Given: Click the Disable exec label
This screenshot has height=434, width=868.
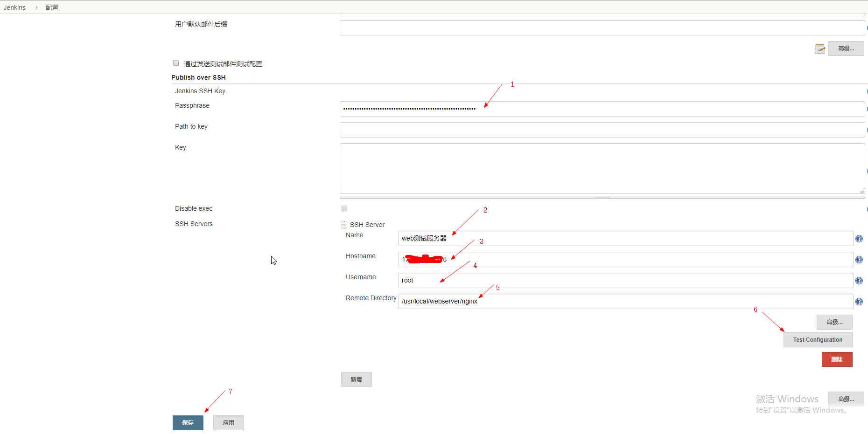Looking at the screenshot, I should (x=194, y=208).
